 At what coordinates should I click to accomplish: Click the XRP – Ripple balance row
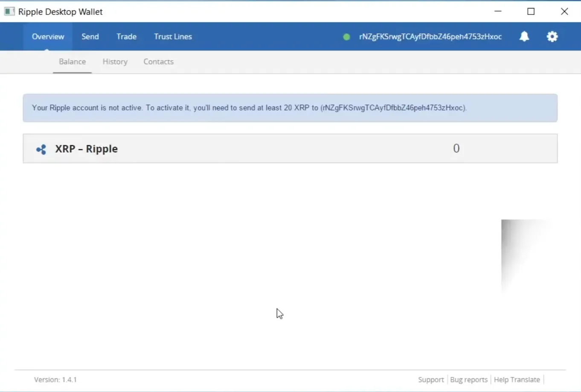pos(290,148)
